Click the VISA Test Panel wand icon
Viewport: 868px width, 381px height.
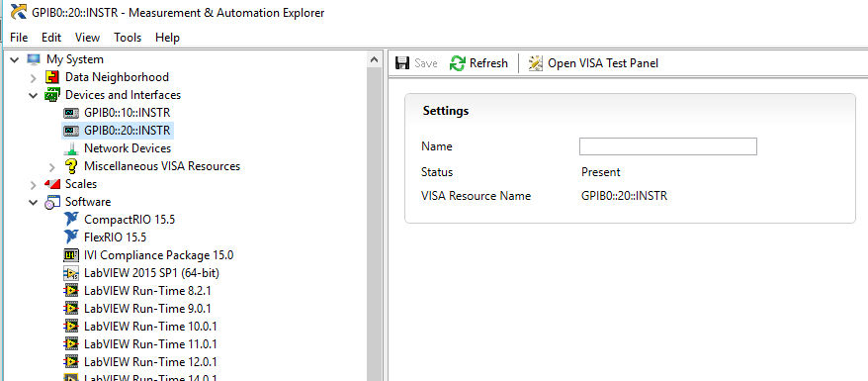(535, 63)
